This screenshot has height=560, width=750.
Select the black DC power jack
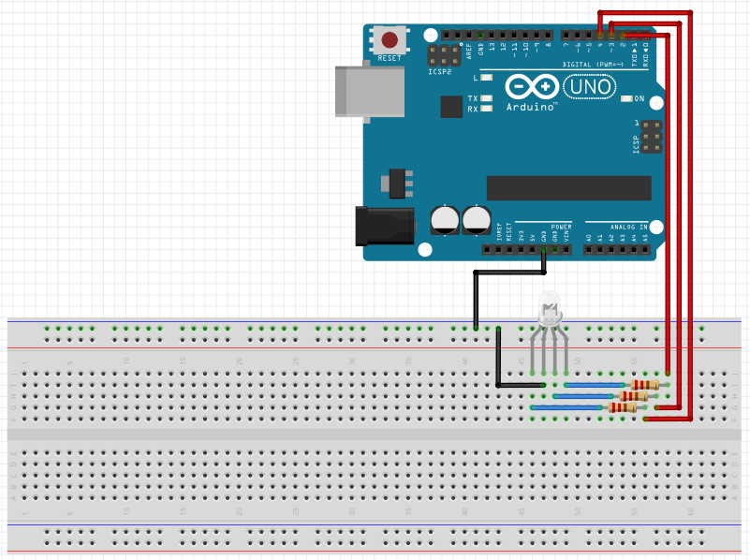384,226
